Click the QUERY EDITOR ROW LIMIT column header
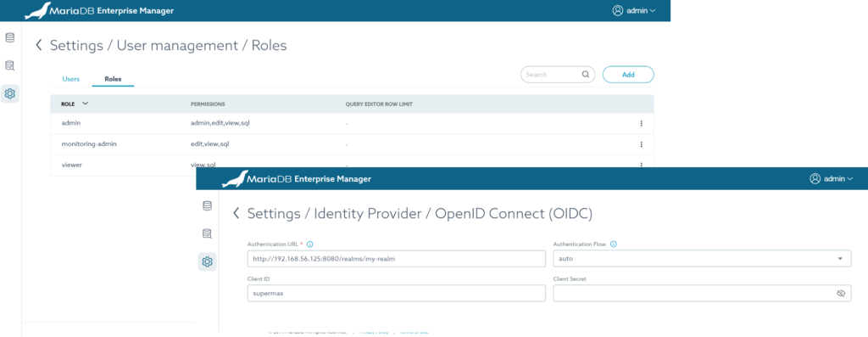Screen dimensions: 868x337 click(x=379, y=104)
